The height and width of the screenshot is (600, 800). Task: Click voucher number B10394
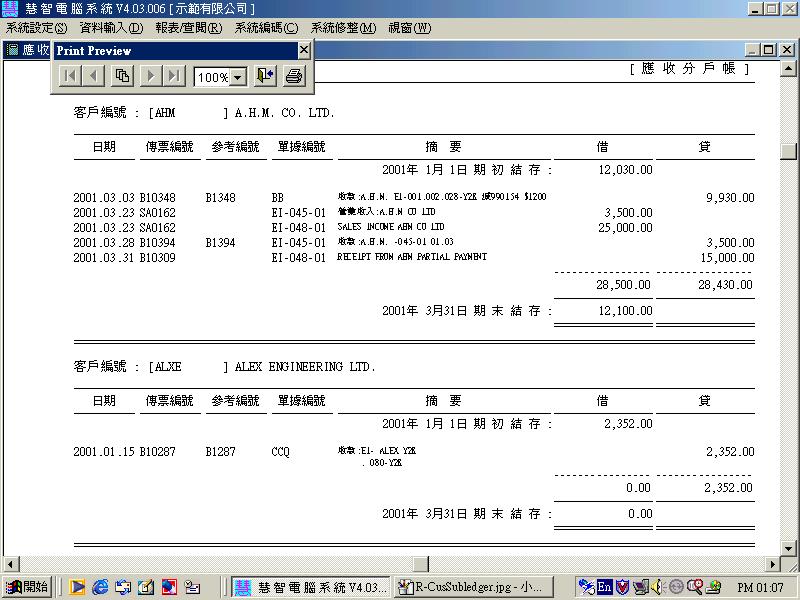[157, 242]
